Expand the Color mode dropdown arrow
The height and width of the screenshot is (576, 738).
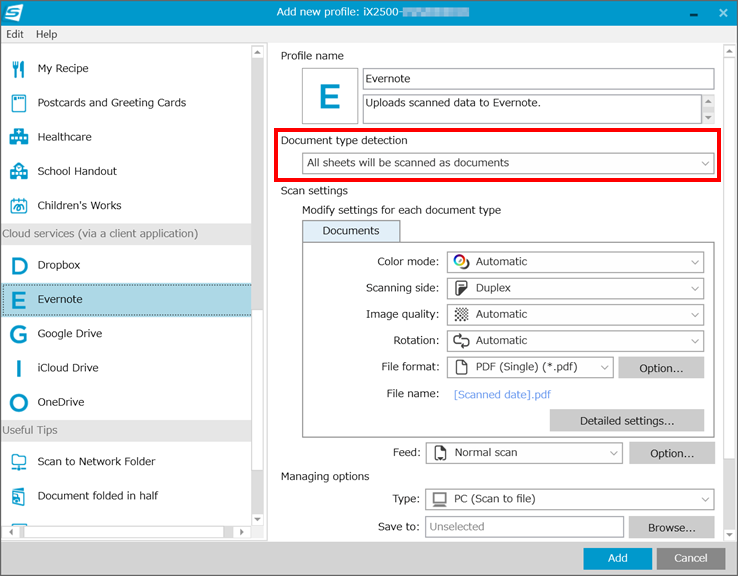tap(695, 262)
